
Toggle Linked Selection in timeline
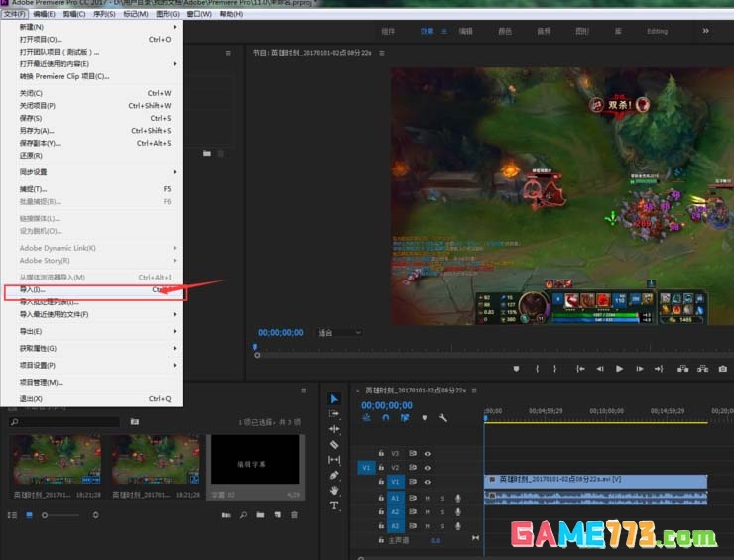tap(405, 418)
